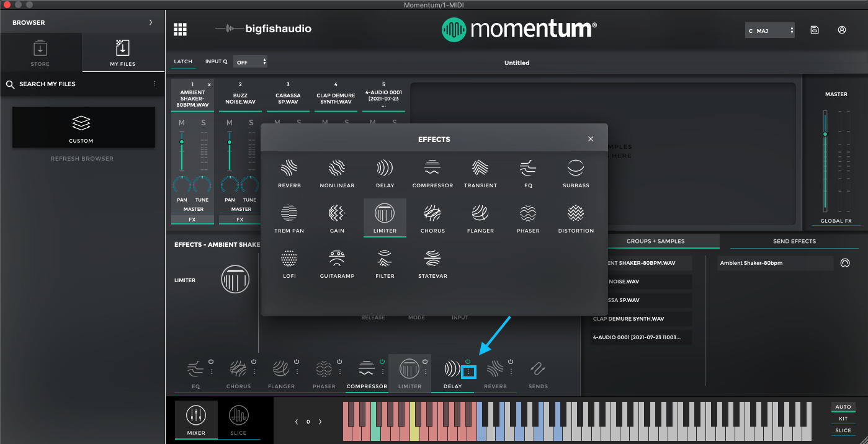This screenshot has width=868, height=444.
Task: Toggle the Compressor power switch in the FX strip
Action: [383, 363]
